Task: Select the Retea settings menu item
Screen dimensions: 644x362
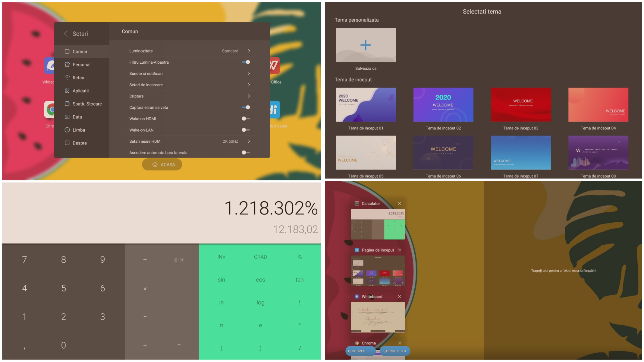Action: (78, 78)
